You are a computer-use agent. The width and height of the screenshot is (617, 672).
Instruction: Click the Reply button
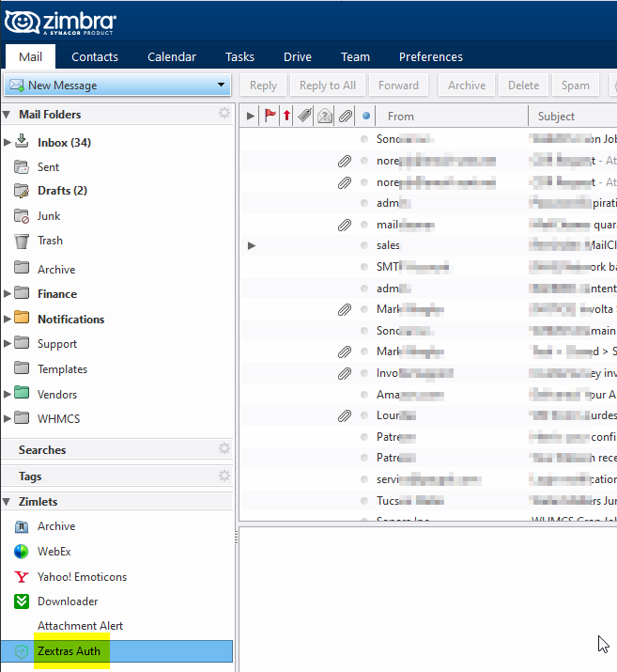point(263,86)
